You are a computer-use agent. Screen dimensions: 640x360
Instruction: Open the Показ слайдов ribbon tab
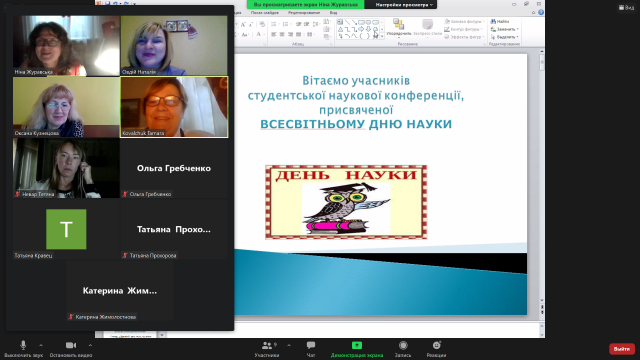[x=264, y=13]
